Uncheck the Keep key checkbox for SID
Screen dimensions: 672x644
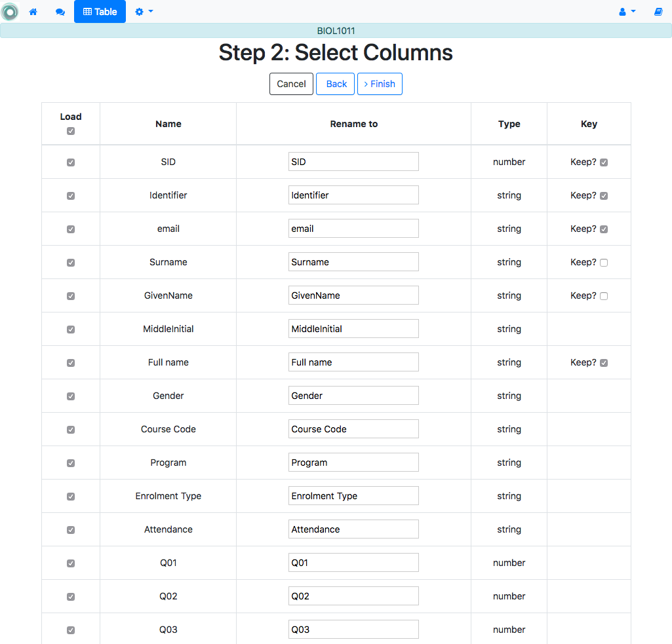pyautogui.click(x=604, y=162)
